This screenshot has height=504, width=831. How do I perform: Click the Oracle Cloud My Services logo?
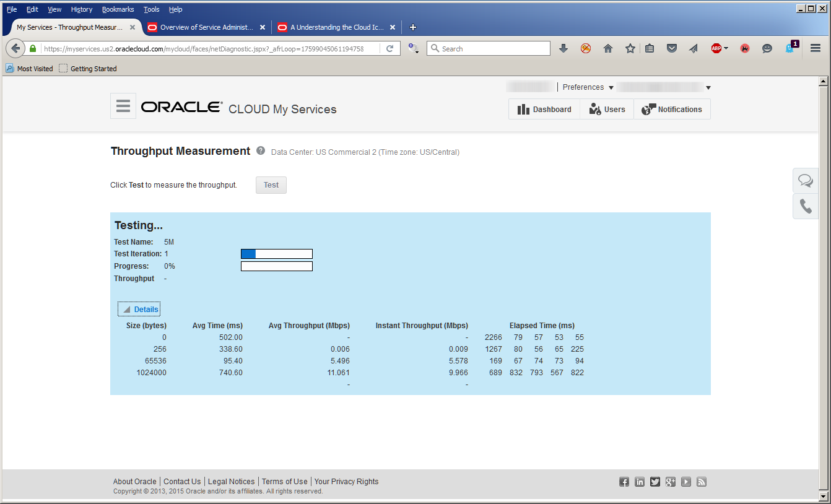coord(239,108)
